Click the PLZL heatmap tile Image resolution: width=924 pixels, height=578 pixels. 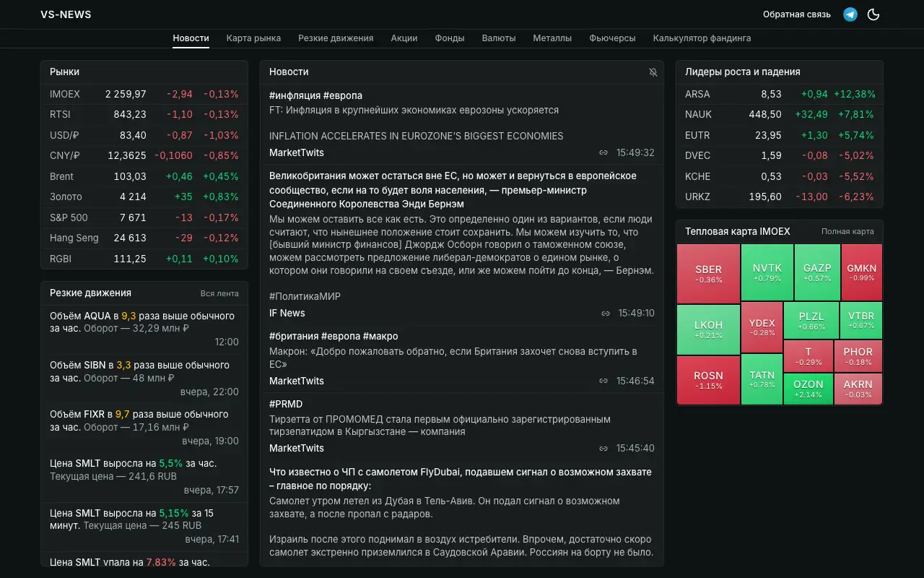(811, 321)
